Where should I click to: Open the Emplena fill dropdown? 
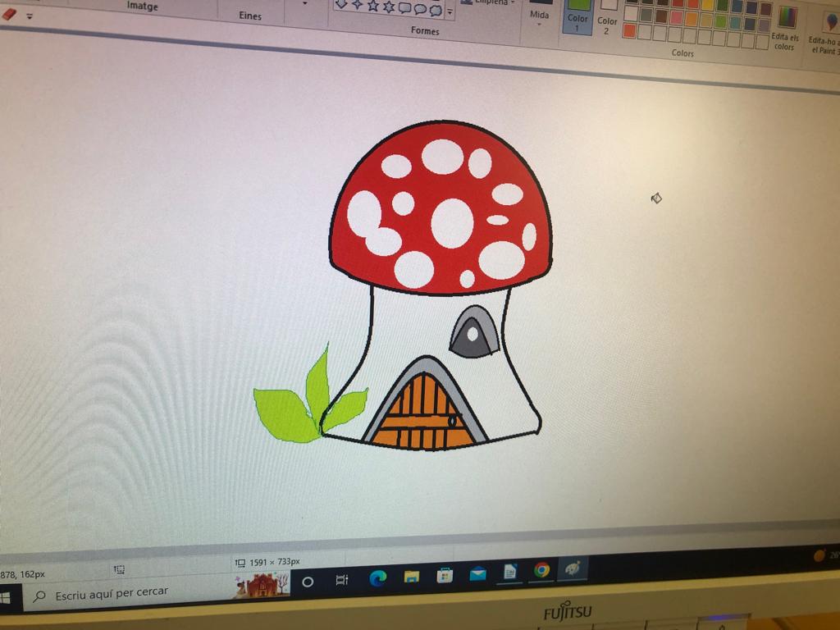(491, 2)
